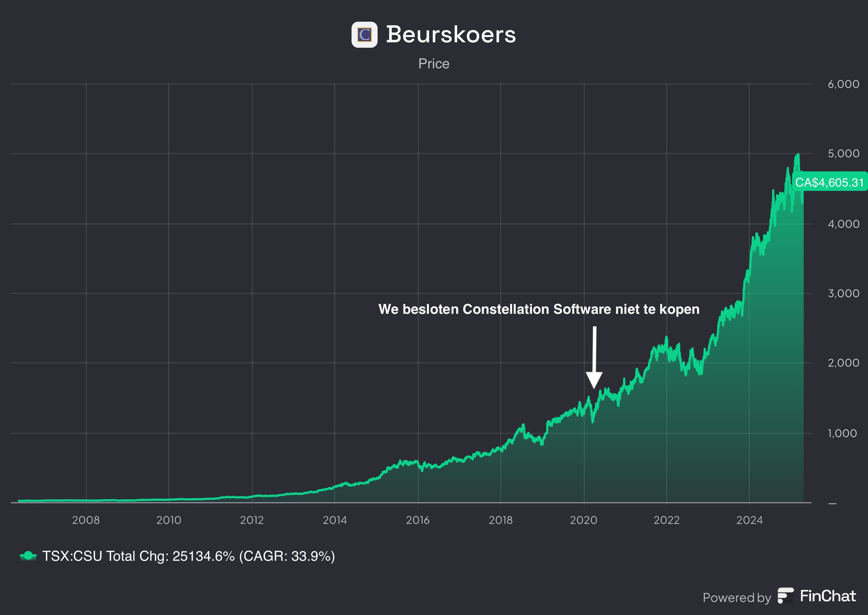Screen dimensions: 868x615
Task: Click the 2020 x-axis label
Action: click(x=584, y=520)
